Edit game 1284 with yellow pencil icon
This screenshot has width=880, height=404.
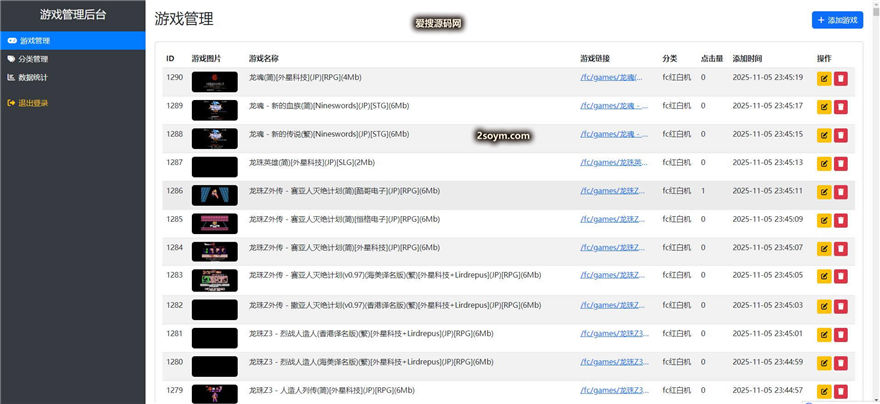click(x=824, y=250)
